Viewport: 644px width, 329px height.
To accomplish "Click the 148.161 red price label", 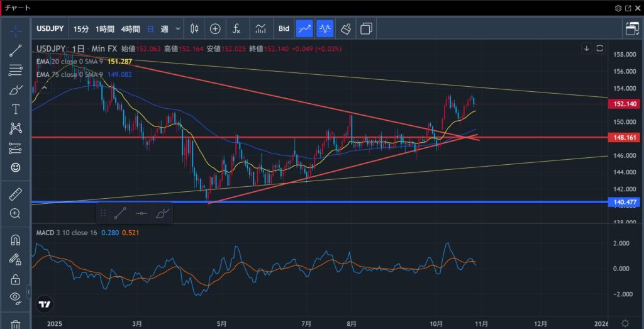I will pyautogui.click(x=625, y=137).
